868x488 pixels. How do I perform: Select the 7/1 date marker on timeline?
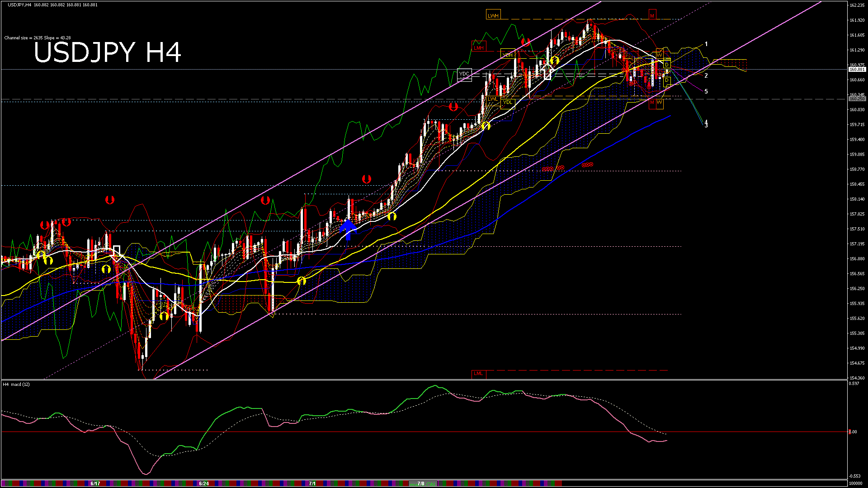click(x=312, y=483)
